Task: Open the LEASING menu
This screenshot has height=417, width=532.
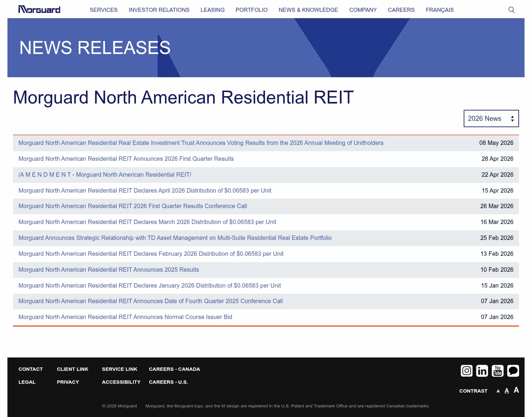Action: [212, 10]
